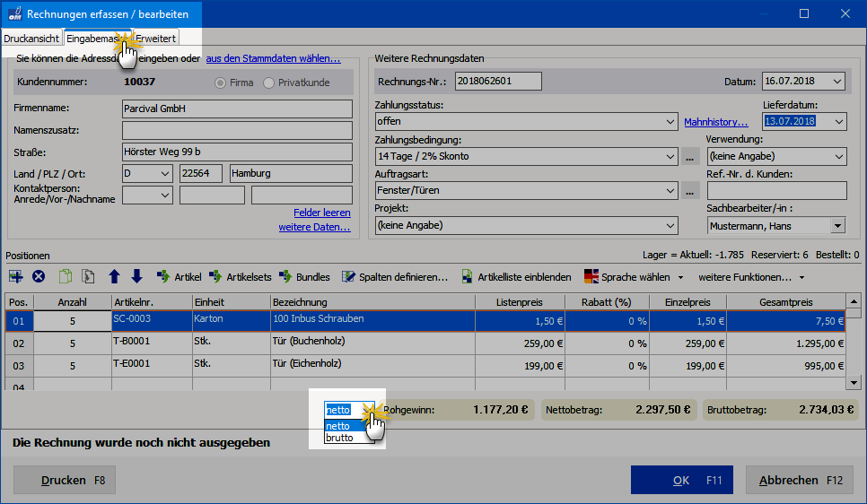Image resolution: width=867 pixels, height=504 pixels.
Task: Delete selected position with X icon
Action: click(39, 276)
